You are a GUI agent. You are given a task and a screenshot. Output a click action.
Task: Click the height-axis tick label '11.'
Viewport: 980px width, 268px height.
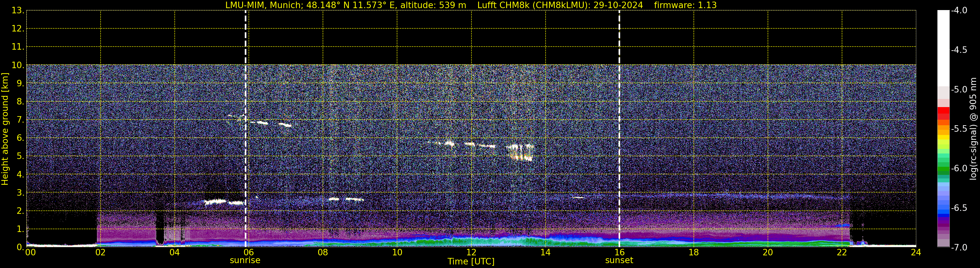point(18,47)
